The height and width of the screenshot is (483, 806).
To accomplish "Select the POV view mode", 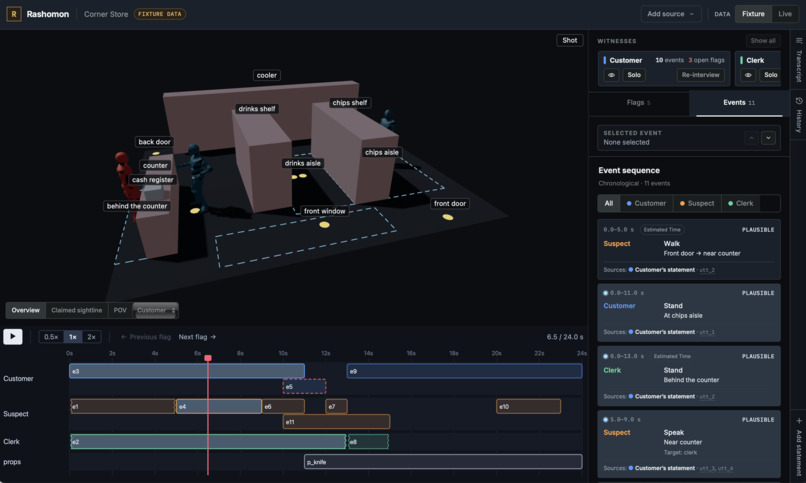I will (120, 310).
